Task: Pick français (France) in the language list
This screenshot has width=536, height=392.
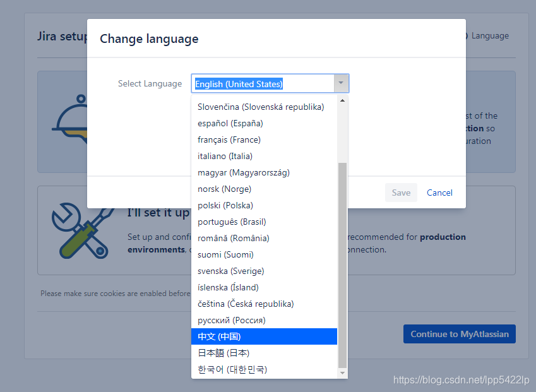Action: pos(265,140)
